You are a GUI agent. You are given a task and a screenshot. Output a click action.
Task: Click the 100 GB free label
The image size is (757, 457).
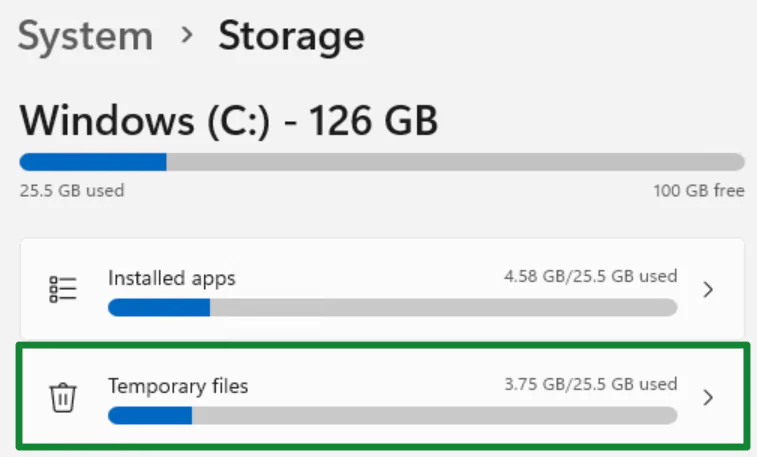(x=699, y=190)
